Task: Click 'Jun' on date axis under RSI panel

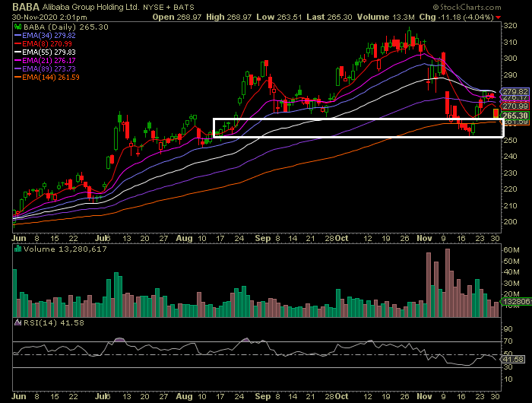Action: [x=19, y=397]
